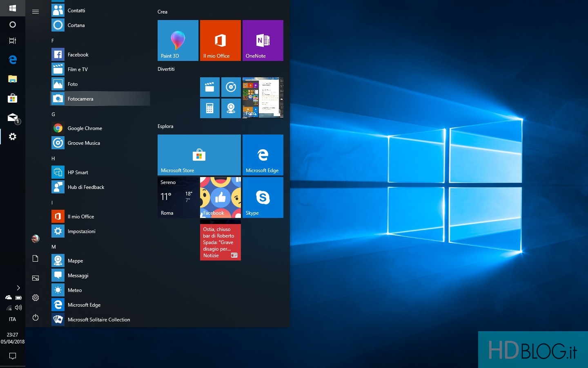Viewport: 588px width, 368px height.
Task: Open the Windows Start button
Action: coord(12,8)
